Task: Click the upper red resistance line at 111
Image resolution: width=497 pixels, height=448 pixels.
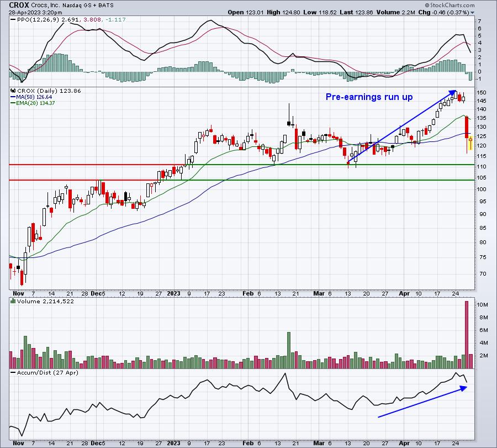Action: (97, 165)
